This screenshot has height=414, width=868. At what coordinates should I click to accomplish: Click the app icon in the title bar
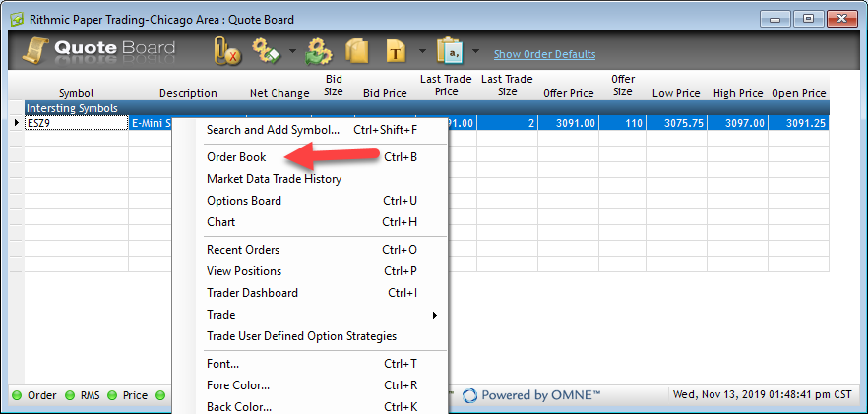pos(17,20)
